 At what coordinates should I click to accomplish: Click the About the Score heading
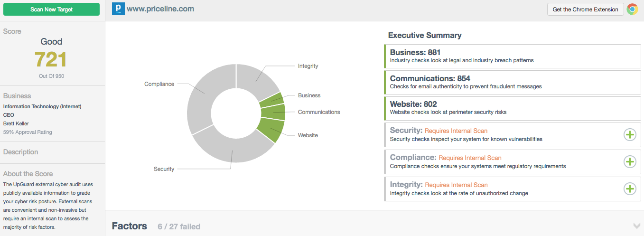pos(28,174)
